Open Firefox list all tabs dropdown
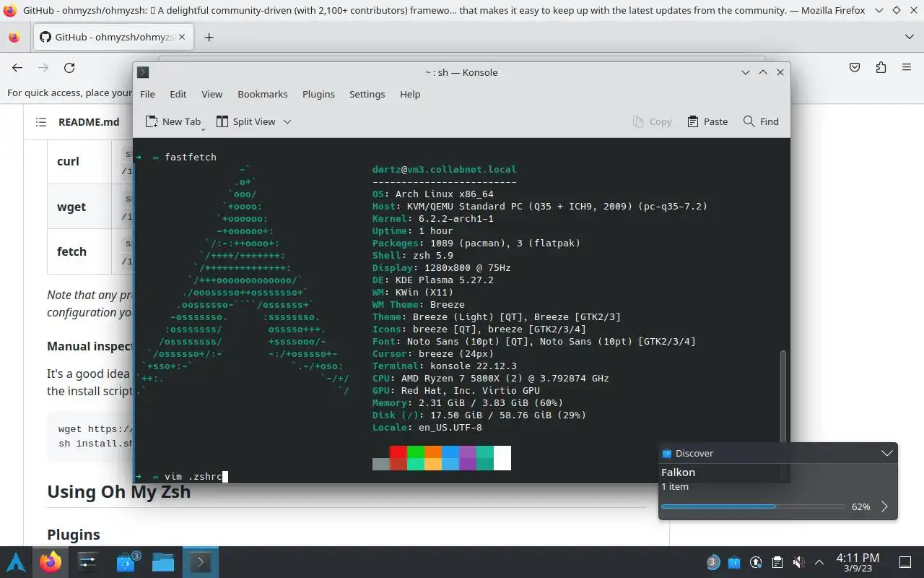Screen dimensions: 924x578 coord(909,37)
